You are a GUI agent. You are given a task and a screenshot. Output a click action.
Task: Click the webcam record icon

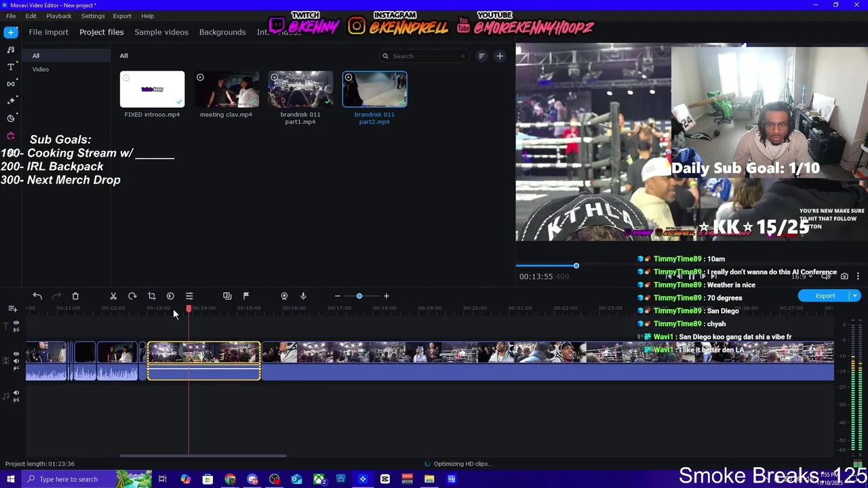click(x=284, y=296)
